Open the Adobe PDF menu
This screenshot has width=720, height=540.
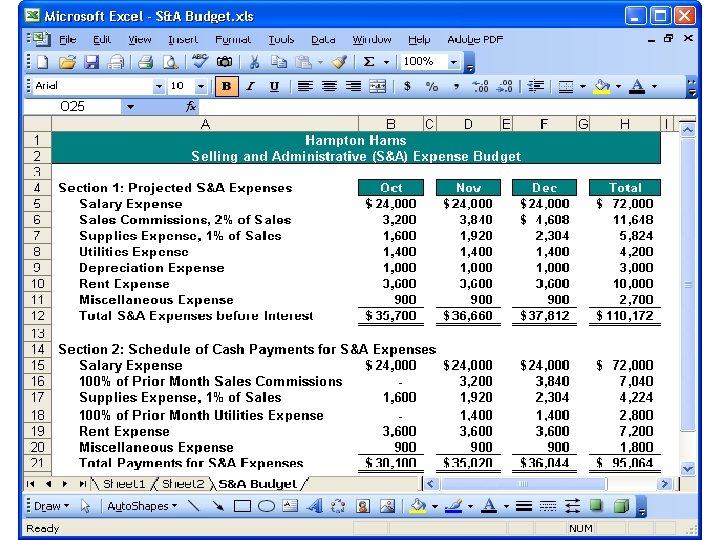click(475, 39)
